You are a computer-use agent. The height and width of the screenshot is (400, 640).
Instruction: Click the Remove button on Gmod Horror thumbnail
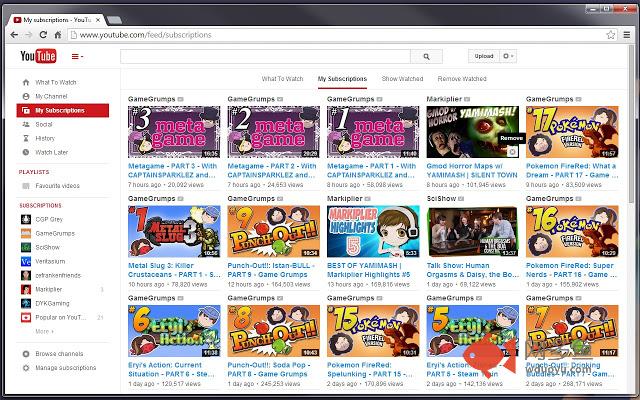[511, 138]
